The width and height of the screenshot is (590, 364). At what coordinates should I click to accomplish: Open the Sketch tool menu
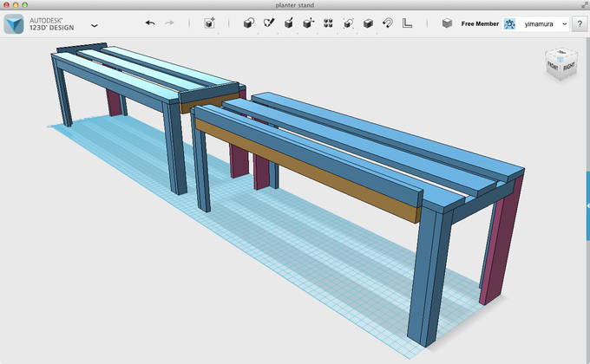269,23
